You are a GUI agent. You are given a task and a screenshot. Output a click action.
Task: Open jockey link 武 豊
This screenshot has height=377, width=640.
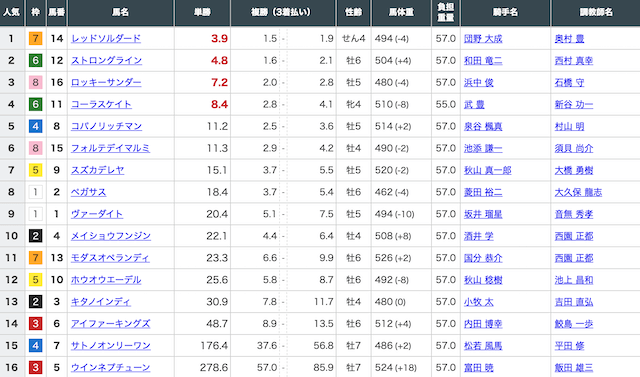coord(474,104)
